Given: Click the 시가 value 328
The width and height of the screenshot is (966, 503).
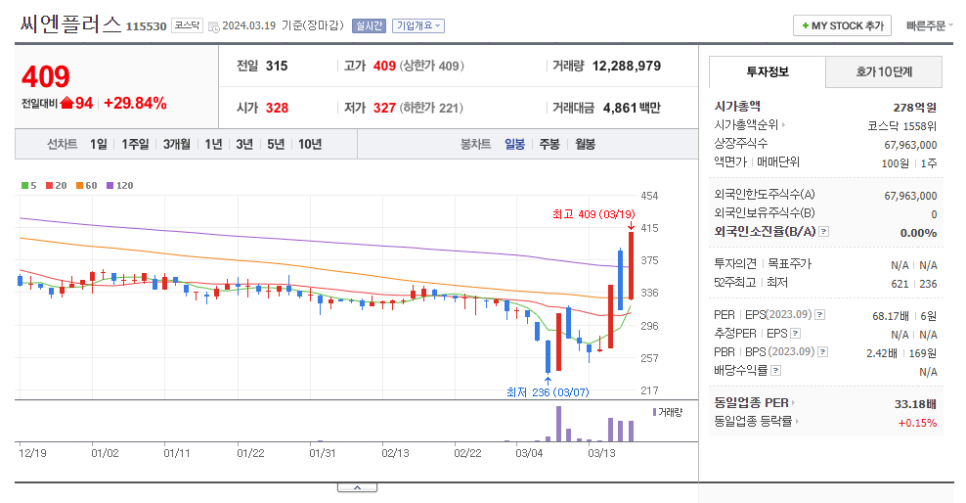Looking at the screenshot, I should click(x=277, y=108).
